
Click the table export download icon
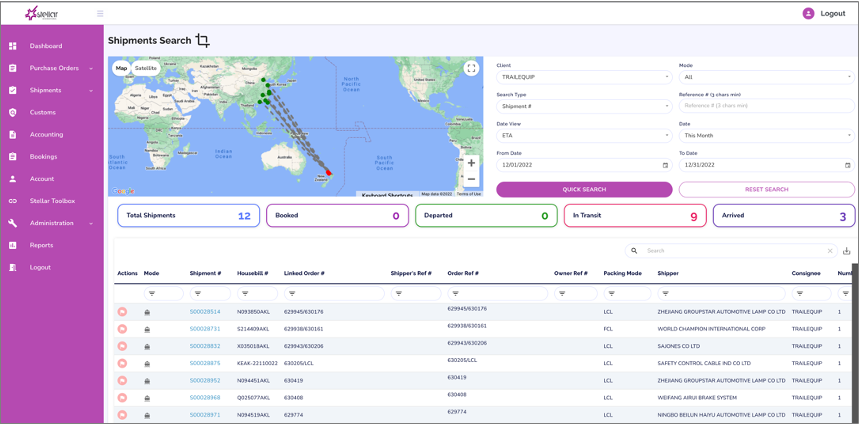[x=847, y=251]
